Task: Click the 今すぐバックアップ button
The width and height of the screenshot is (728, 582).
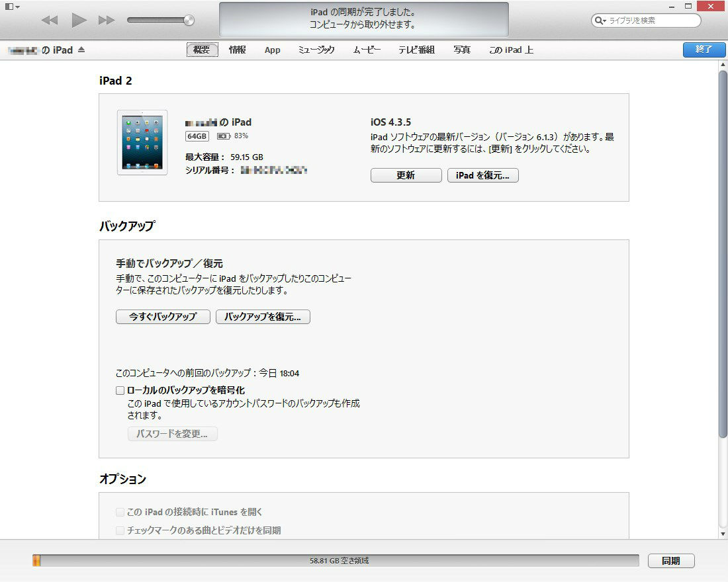Action: tap(163, 317)
